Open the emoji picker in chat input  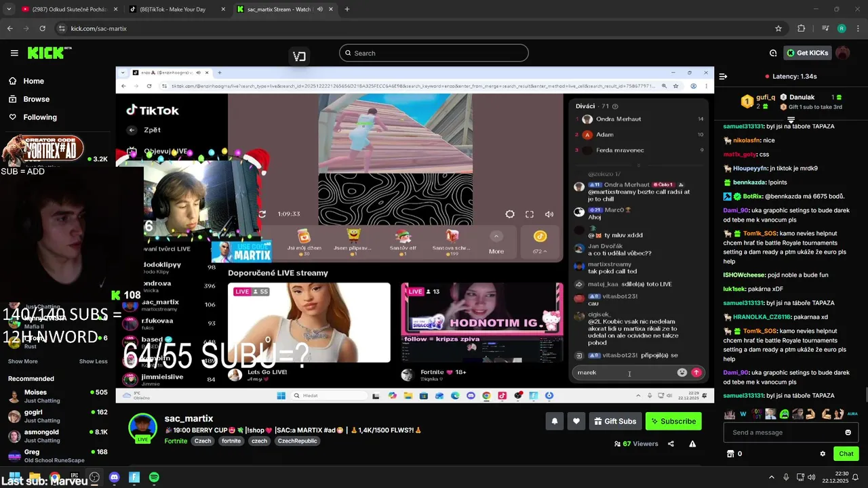848,432
